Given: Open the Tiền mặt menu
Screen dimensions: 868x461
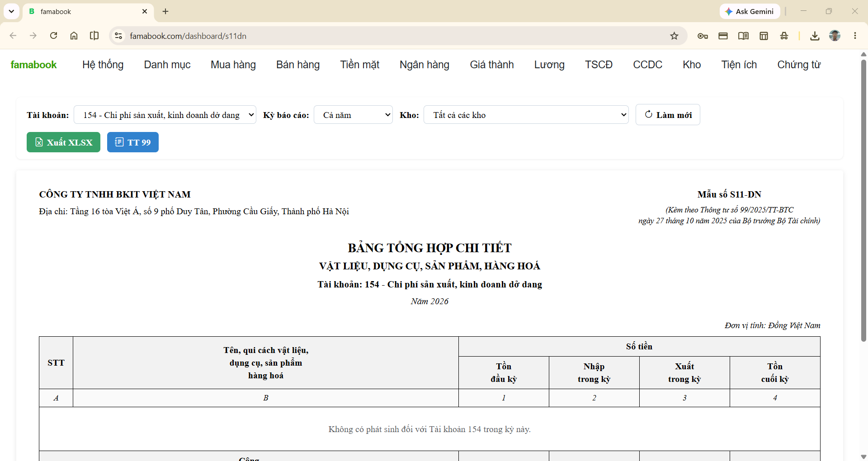Looking at the screenshot, I should point(360,65).
